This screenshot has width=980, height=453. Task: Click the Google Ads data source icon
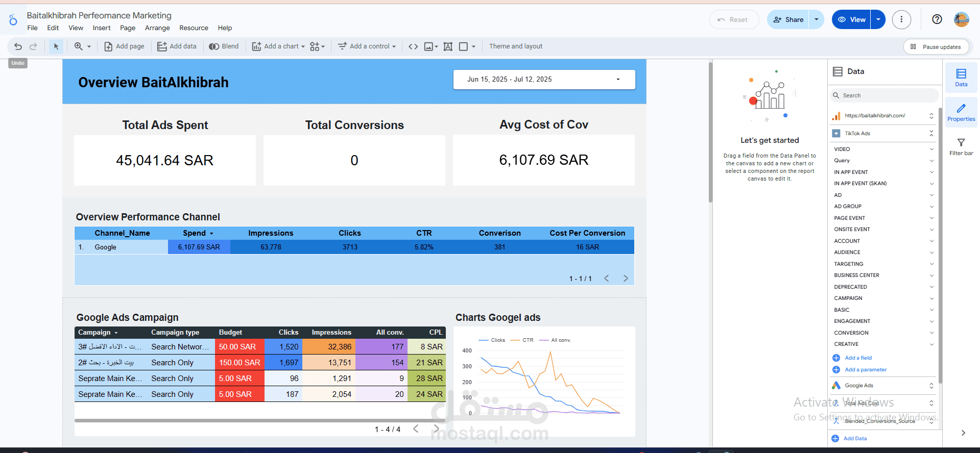click(836, 385)
